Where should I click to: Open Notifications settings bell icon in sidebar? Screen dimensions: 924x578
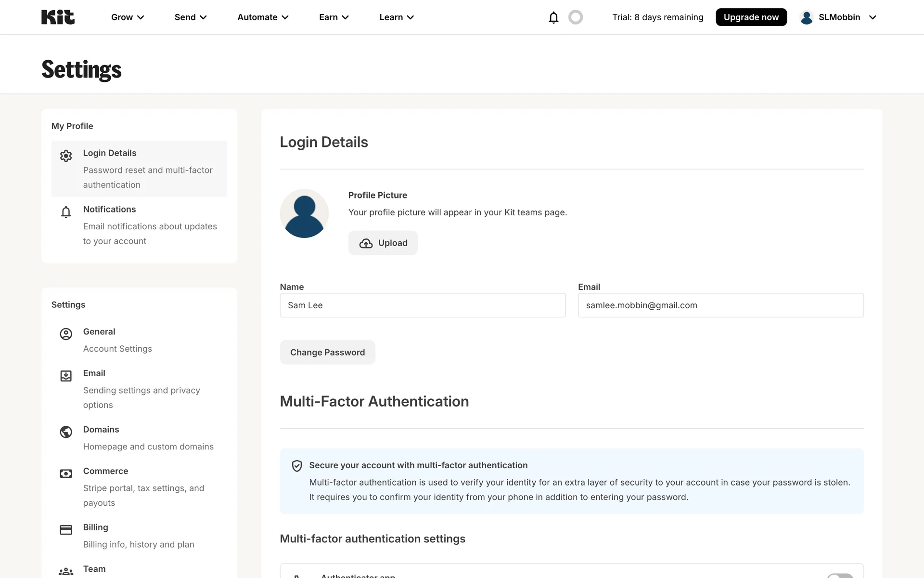pos(66,212)
